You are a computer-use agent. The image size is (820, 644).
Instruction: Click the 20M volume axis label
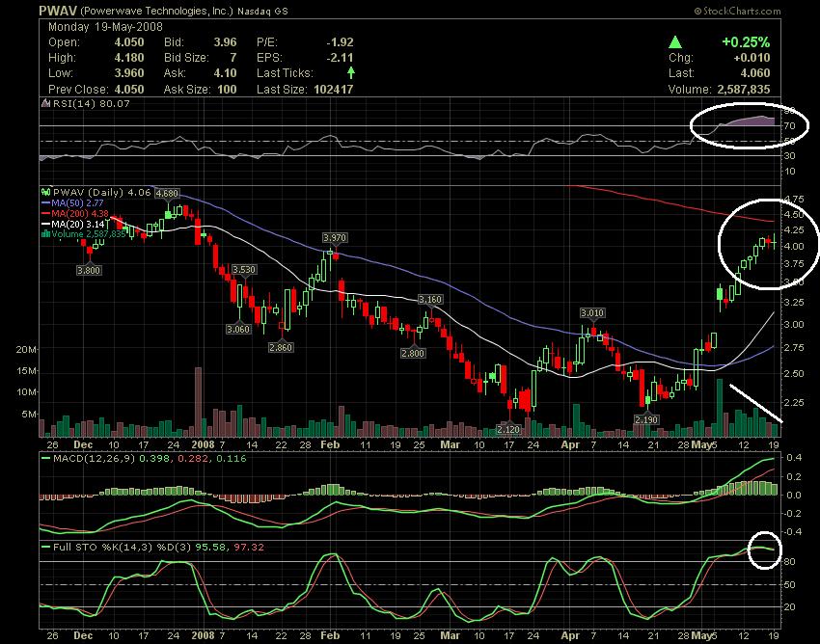[26, 349]
